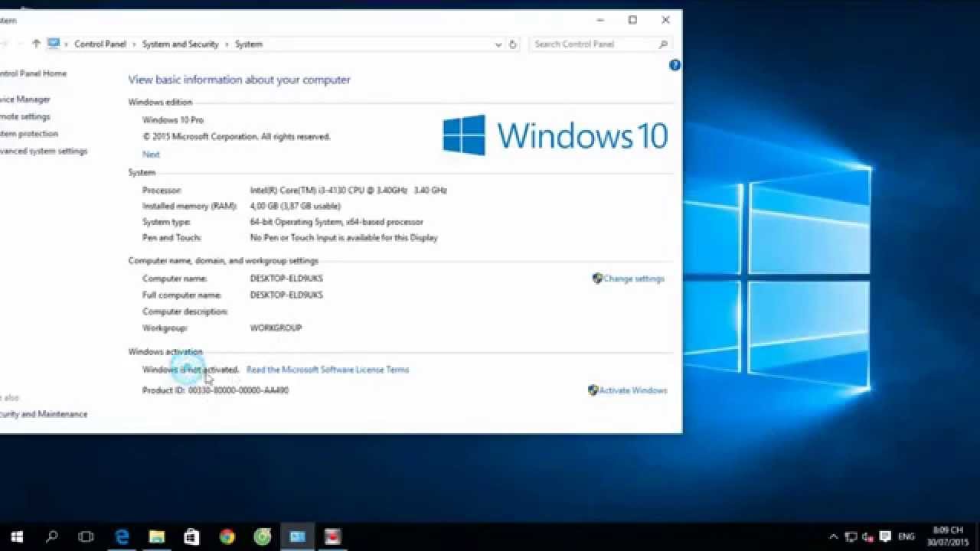Navigate to System and Security breadcrumb
The height and width of the screenshot is (551, 980).
pos(180,44)
